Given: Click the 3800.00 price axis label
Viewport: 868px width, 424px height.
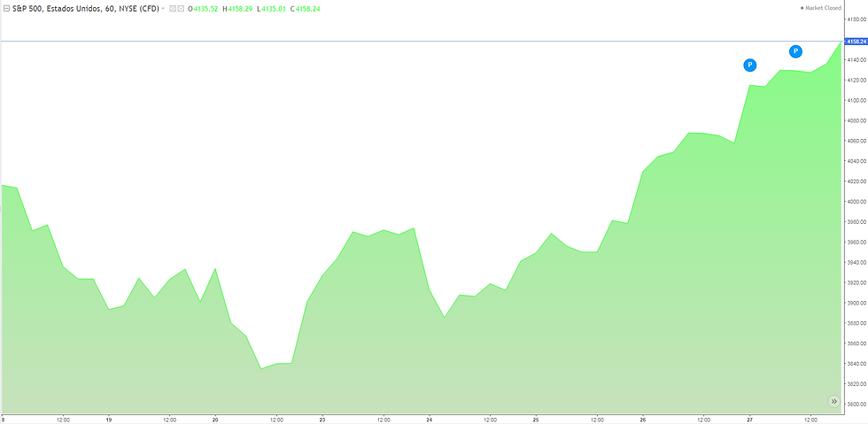Looking at the screenshot, I should [x=857, y=404].
